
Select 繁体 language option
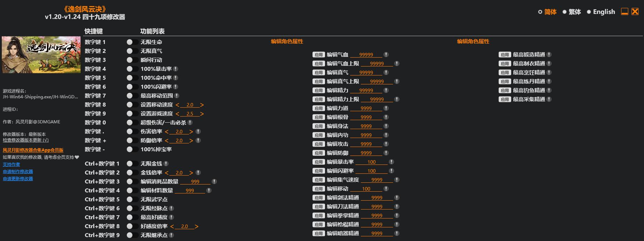pos(571,12)
